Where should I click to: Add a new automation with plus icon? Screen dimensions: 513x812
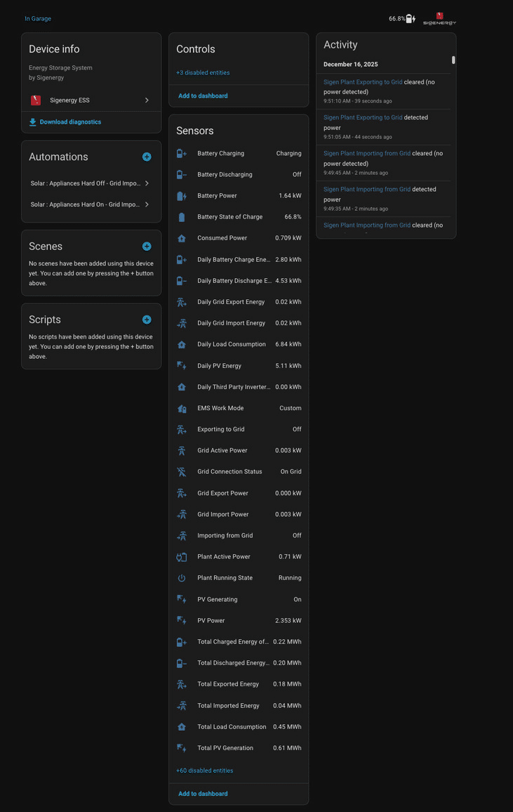coord(147,157)
